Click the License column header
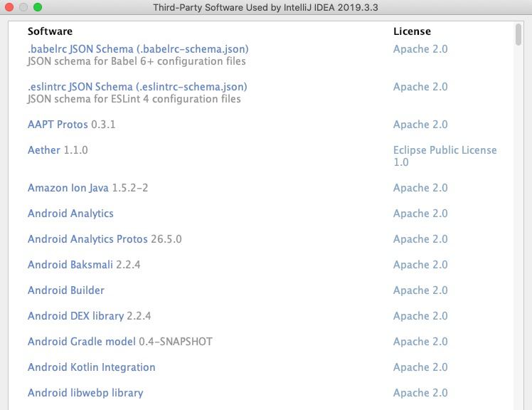Screen dimensions: 532x410 click(x=412, y=31)
